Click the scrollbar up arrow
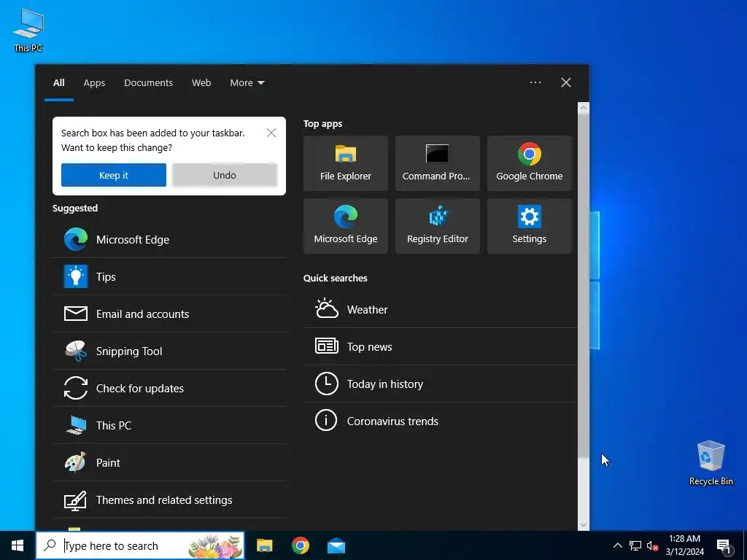Viewport: 747px width, 560px height. tap(583, 108)
